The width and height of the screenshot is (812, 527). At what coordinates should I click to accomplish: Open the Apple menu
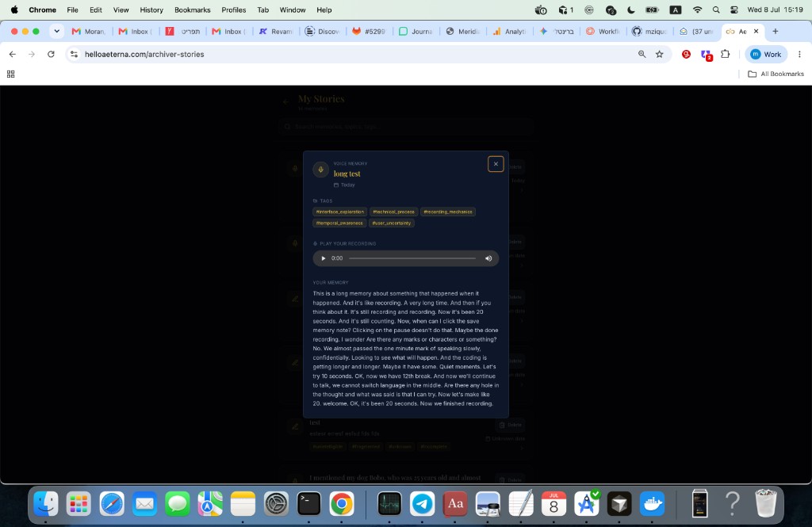[14, 10]
